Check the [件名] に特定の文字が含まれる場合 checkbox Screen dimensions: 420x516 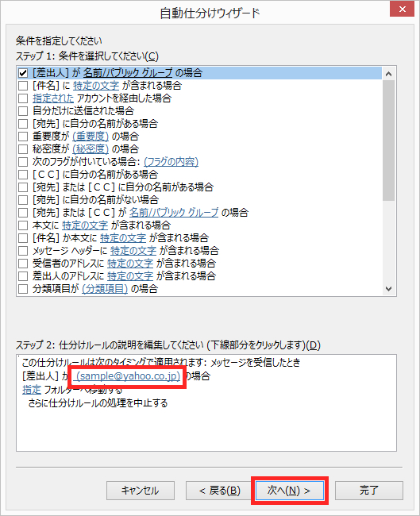point(23,86)
